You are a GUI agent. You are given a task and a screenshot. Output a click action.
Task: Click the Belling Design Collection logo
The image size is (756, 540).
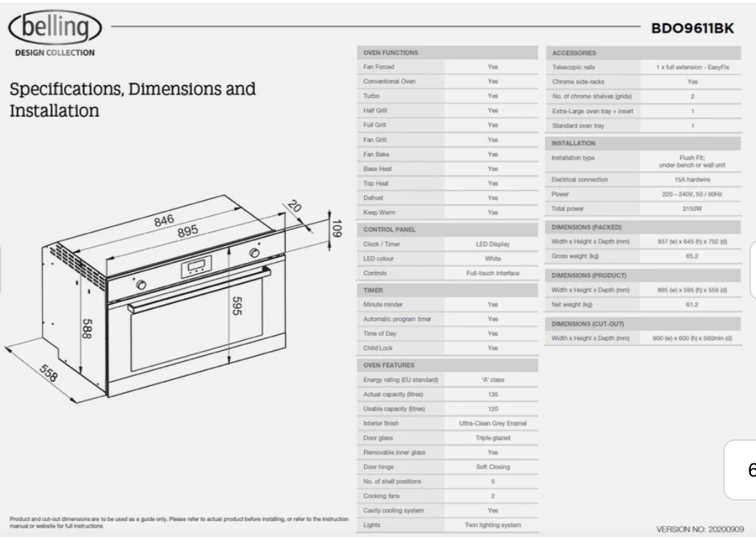(55, 34)
